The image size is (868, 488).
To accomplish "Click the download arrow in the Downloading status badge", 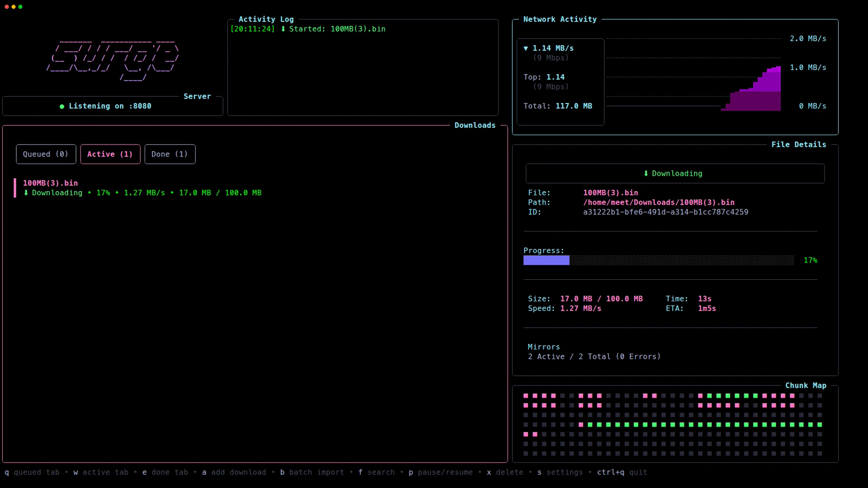I will [645, 174].
